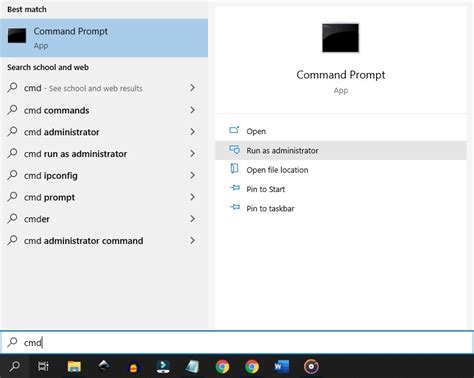Select the 'cmd run as administrator' suggestion

click(104, 153)
